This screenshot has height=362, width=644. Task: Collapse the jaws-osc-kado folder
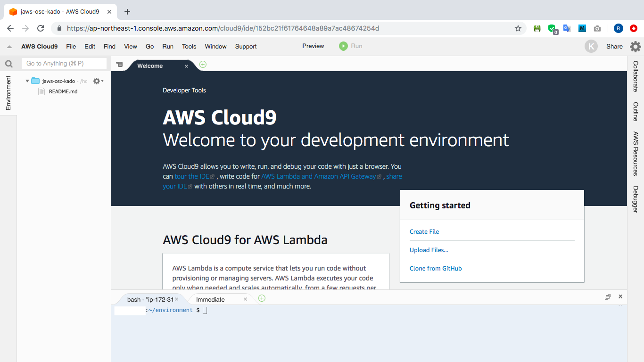(27, 81)
